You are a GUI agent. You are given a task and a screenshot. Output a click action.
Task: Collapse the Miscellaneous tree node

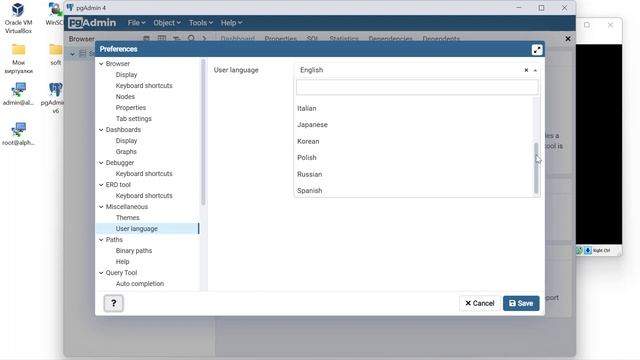tap(101, 207)
